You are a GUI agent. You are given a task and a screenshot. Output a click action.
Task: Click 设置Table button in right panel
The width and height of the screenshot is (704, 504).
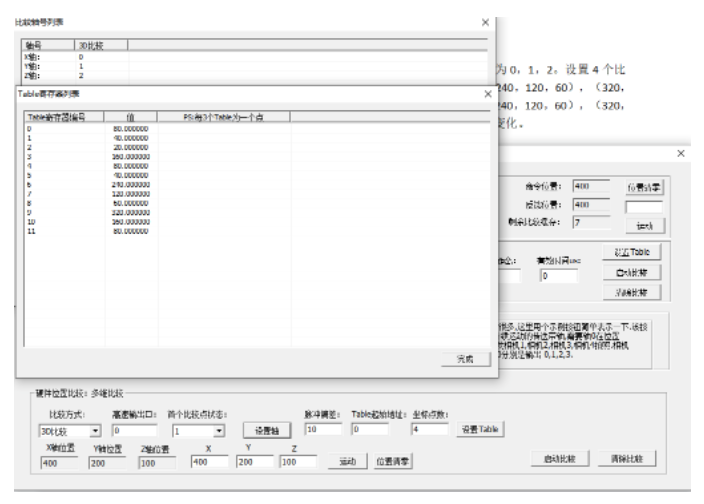pos(632,252)
